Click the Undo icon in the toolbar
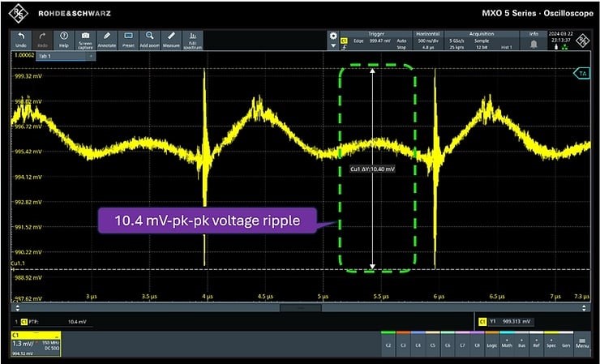The height and width of the screenshot is (364, 600). pos(21,41)
